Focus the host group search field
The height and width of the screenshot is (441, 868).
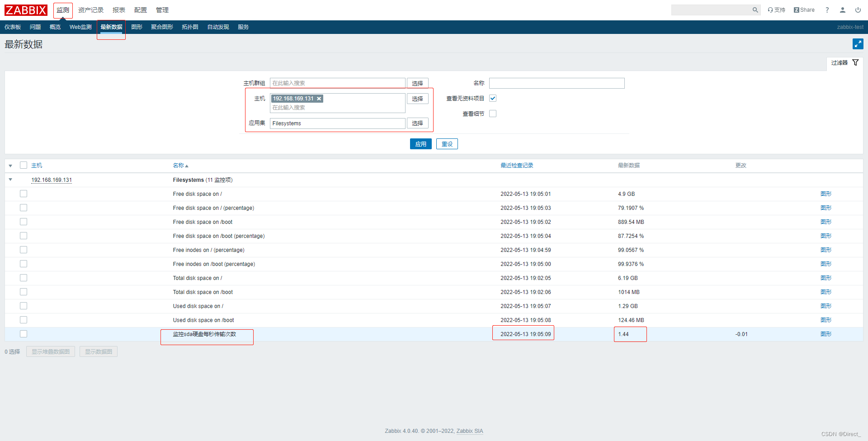tap(338, 83)
